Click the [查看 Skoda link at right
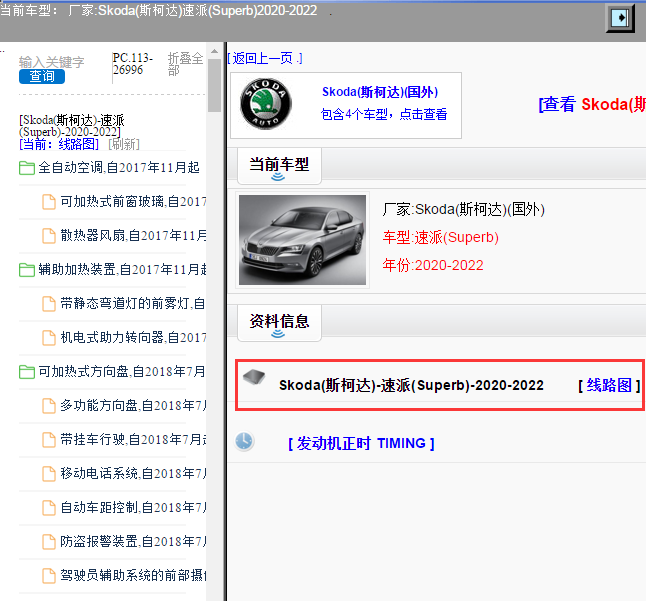The width and height of the screenshot is (646, 601). pos(592,104)
